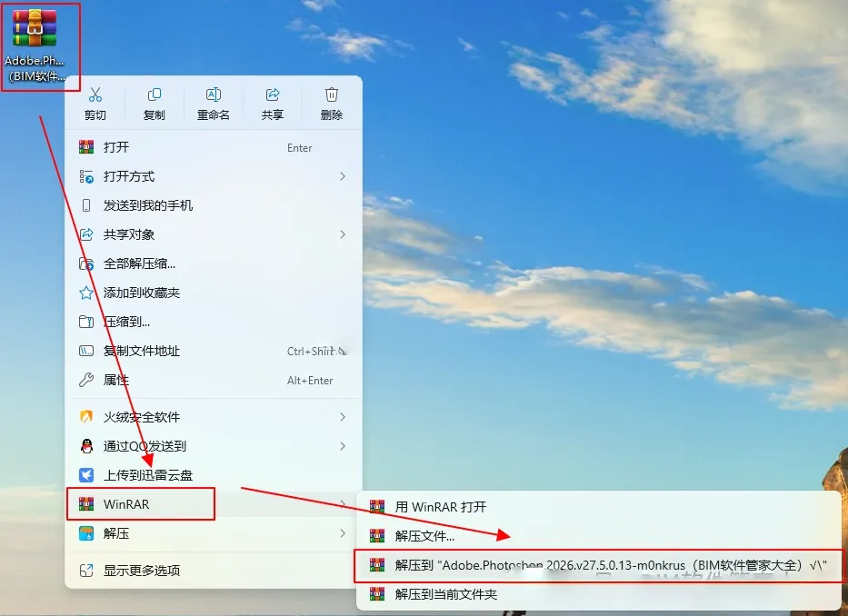
Task: Select the Adobe Photoshop RAR archive on desktop
Action: pos(35,46)
